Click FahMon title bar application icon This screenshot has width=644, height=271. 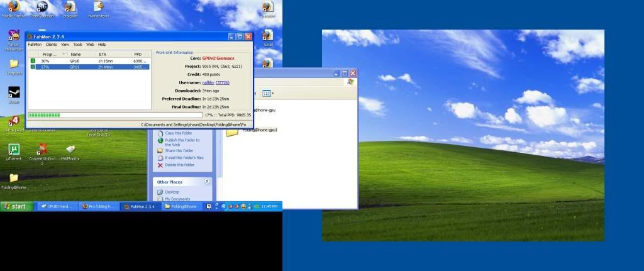pyautogui.click(x=30, y=36)
